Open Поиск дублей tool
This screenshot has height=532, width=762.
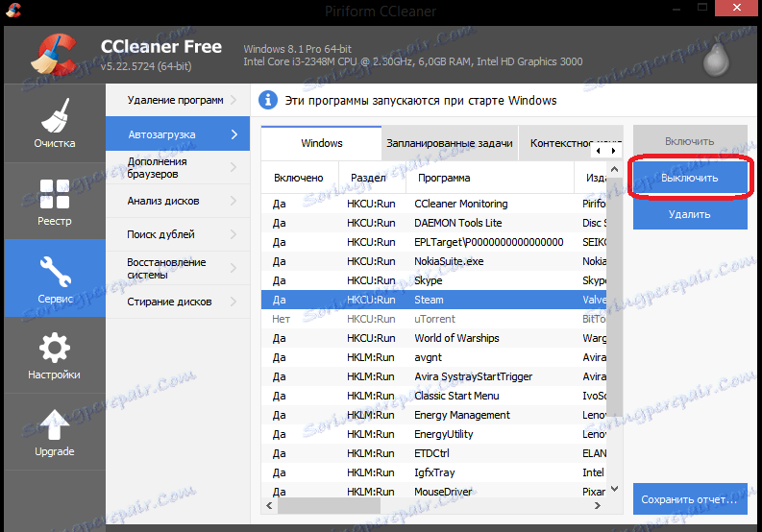178,234
